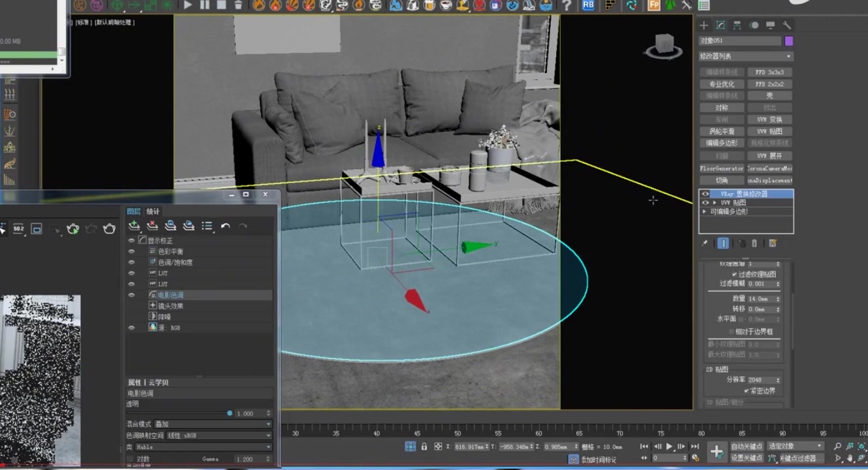Click remove modifier trash icon
This screenshot has height=470, width=868.
pos(754,243)
